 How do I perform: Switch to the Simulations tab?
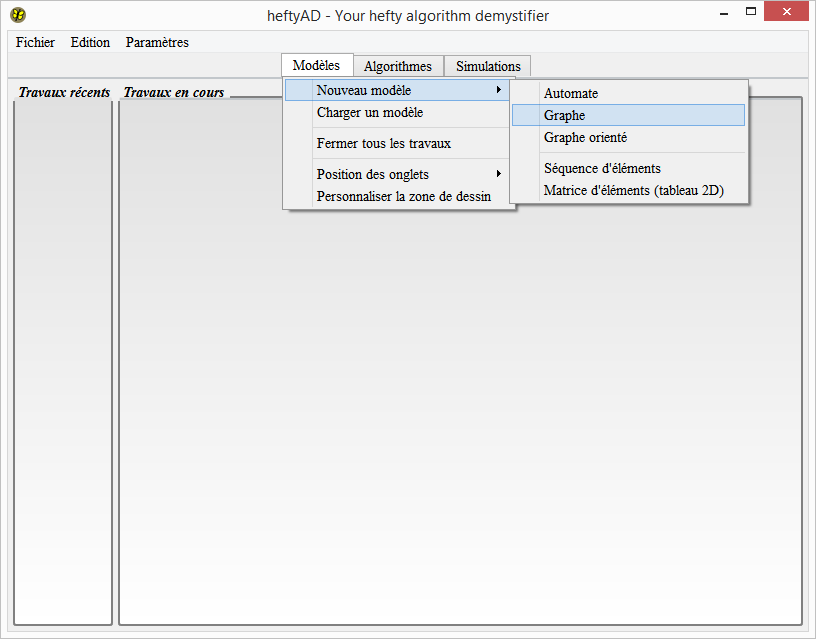point(488,67)
